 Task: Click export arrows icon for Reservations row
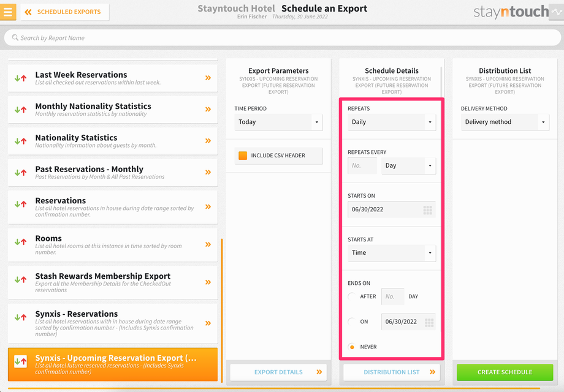20,204
